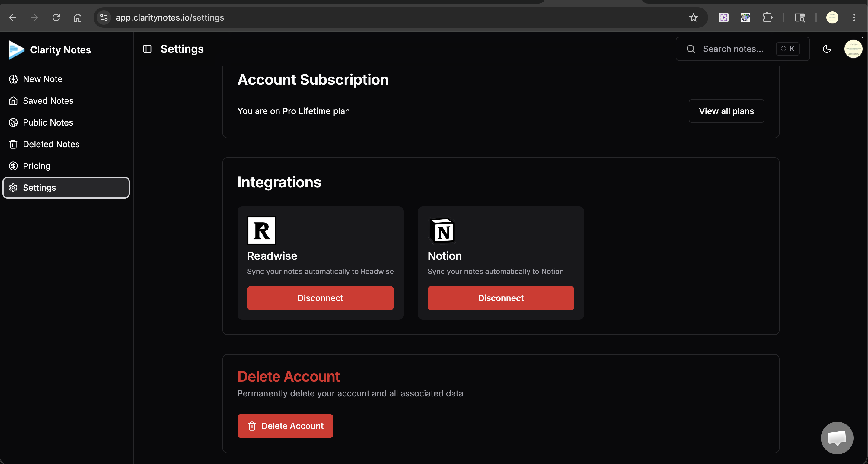Open Chrome profile avatar

[x=832, y=17]
